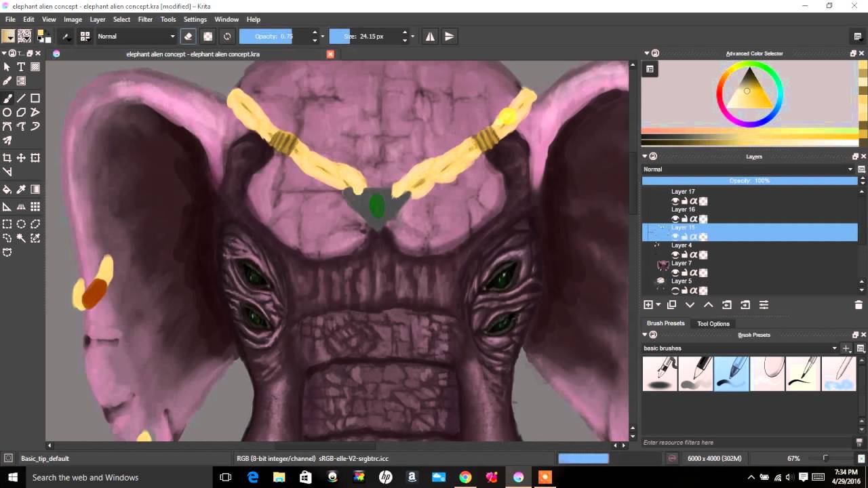The image size is (868, 488).
Task: Add a new brush tag with plus button
Action: tap(846, 348)
